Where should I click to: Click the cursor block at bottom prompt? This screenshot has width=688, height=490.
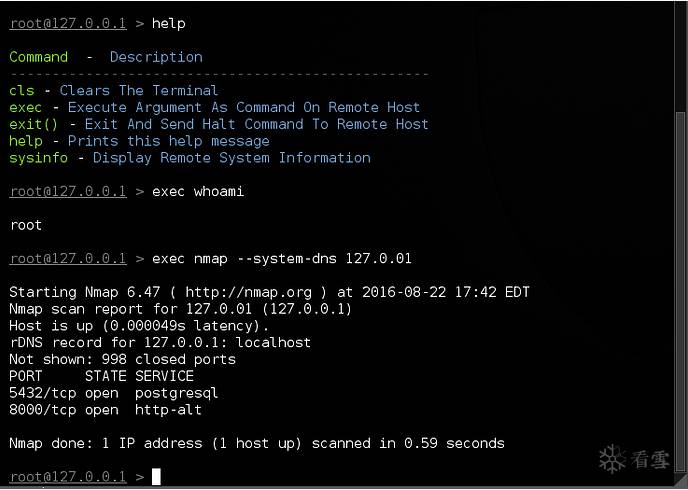coord(156,477)
